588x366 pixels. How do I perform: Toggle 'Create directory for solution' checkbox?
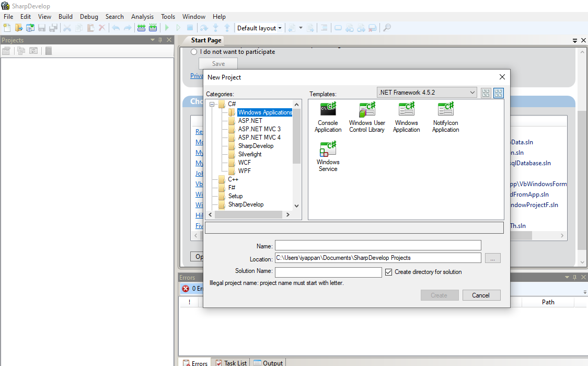[x=388, y=272]
